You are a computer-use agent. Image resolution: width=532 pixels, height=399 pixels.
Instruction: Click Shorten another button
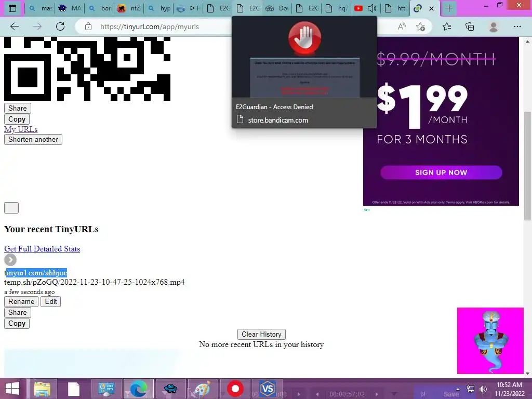tap(33, 139)
